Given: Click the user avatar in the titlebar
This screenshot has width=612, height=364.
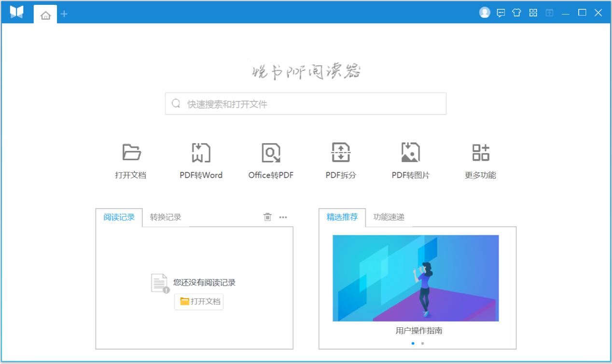Looking at the screenshot, I should click(x=484, y=12).
